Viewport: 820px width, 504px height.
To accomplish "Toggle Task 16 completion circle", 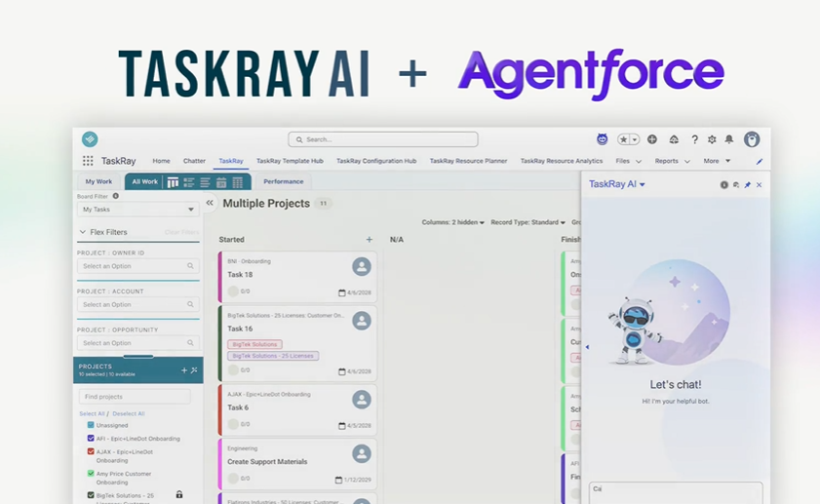I will (233, 370).
